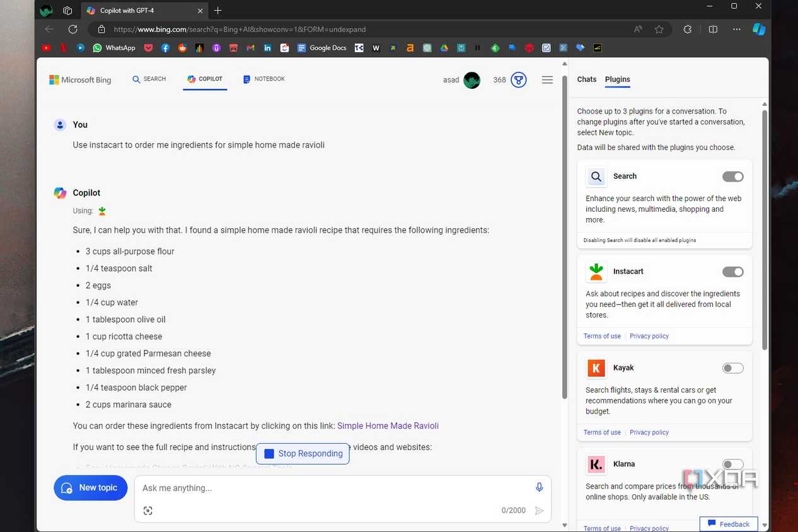Switch to the Search tab

[149, 79]
